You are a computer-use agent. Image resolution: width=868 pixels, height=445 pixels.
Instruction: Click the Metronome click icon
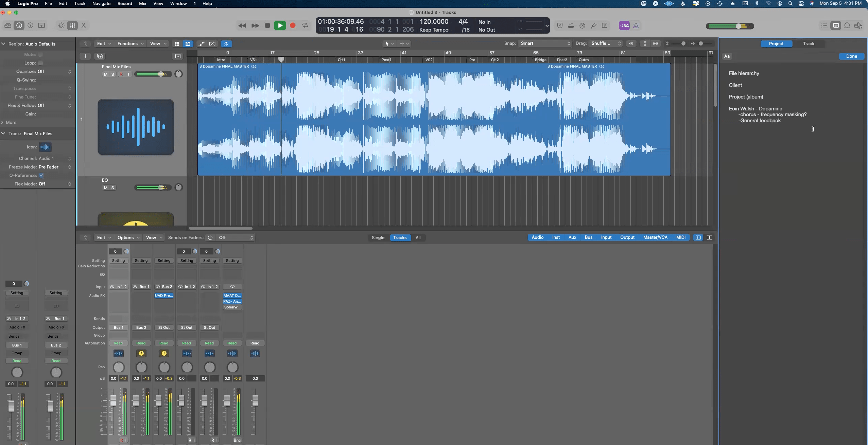(x=636, y=25)
